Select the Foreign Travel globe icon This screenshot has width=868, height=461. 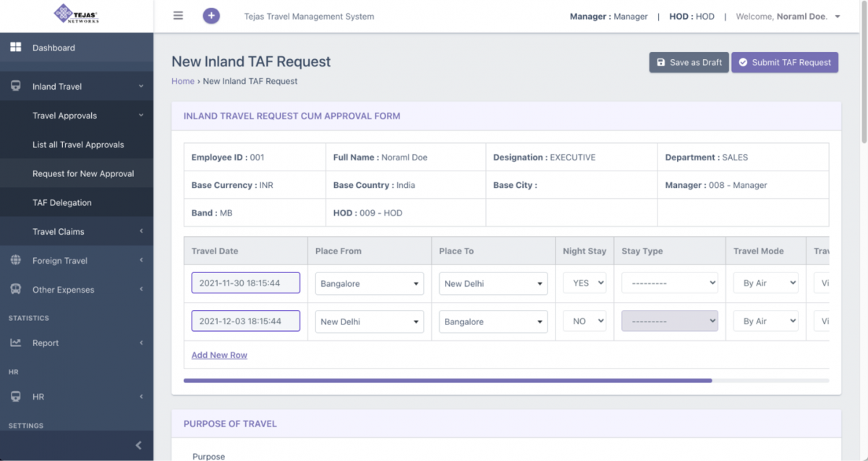[x=15, y=260]
